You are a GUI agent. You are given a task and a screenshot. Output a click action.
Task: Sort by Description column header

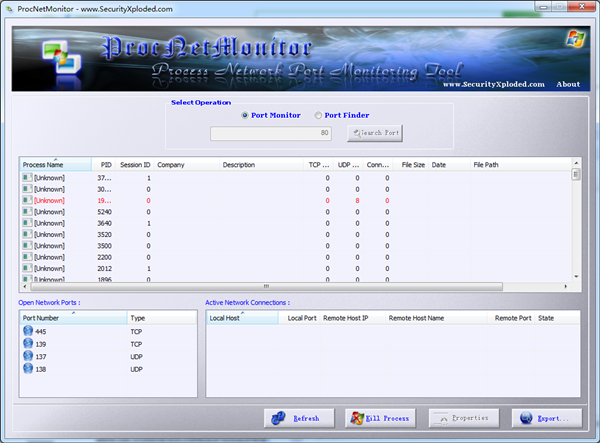point(261,164)
